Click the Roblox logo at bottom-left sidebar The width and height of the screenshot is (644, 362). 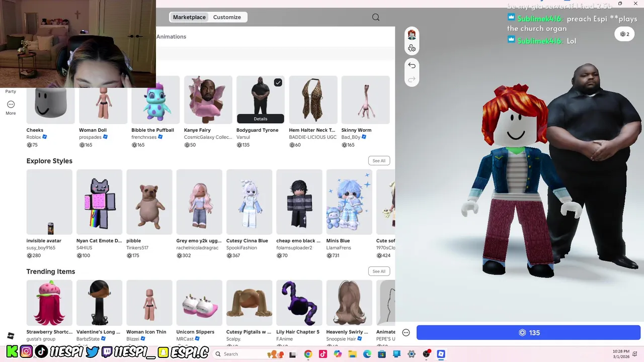click(11, 336)
